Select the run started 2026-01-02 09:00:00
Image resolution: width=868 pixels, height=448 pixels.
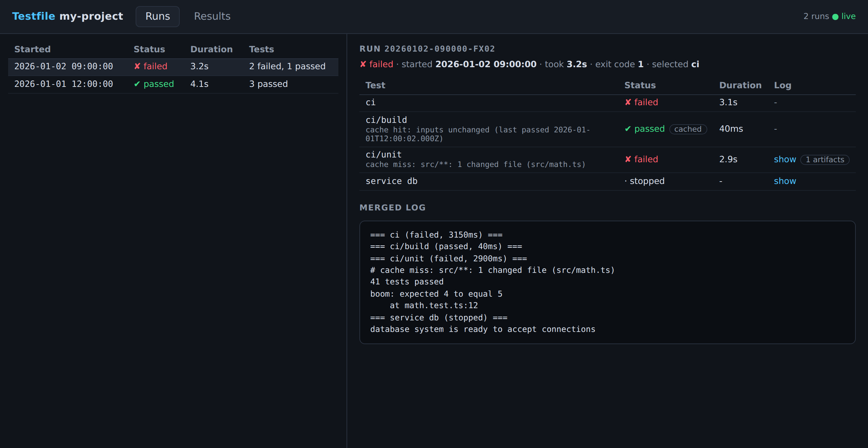[x=173, y=67]
